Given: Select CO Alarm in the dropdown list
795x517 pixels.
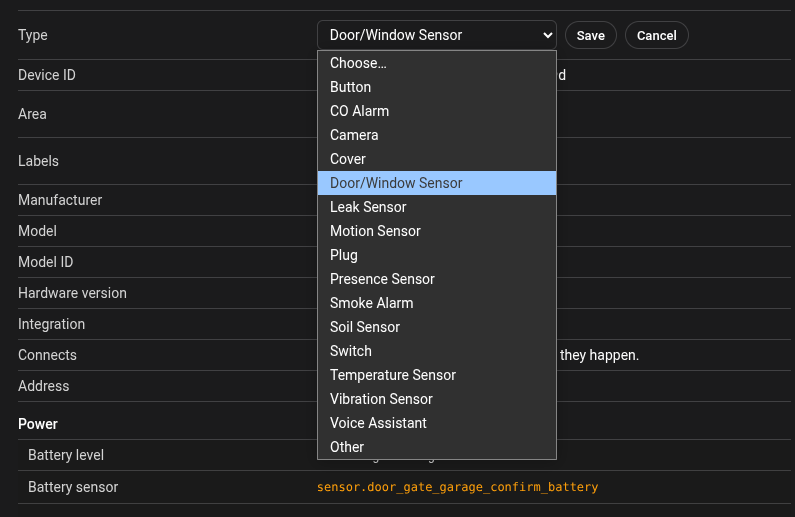Looking at the screenshot, I should coord(437,111).
